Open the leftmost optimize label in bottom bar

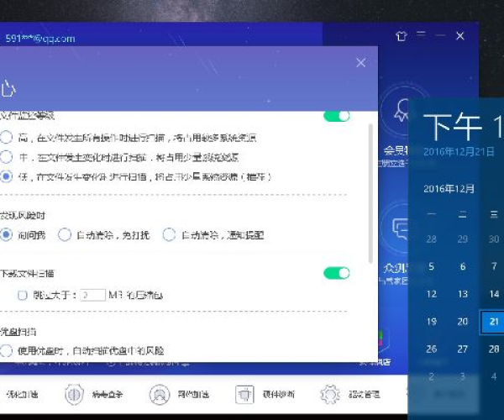[22, 394]
